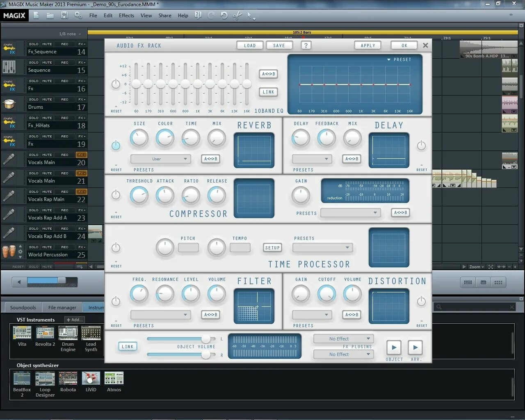Click the Pitch value field
The width and height of the screenshot is (525, 420).
188,247
